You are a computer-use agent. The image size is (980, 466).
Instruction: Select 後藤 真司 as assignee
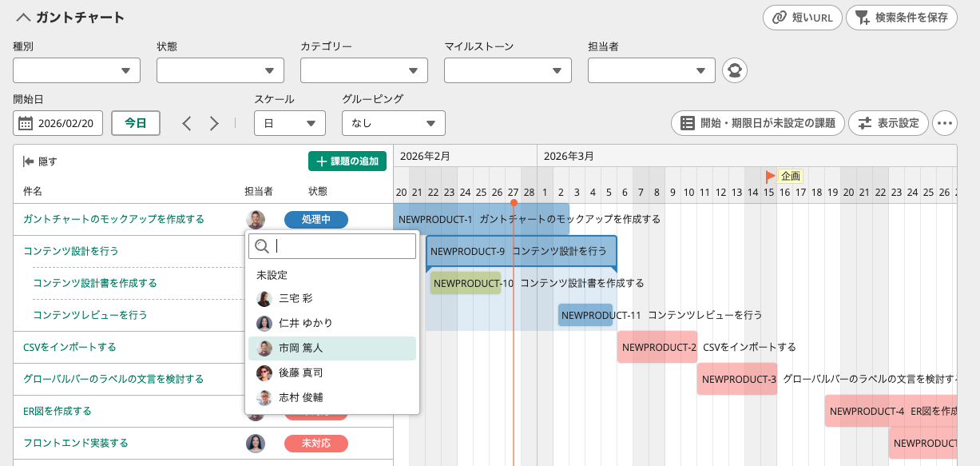(x=332, y=372)
